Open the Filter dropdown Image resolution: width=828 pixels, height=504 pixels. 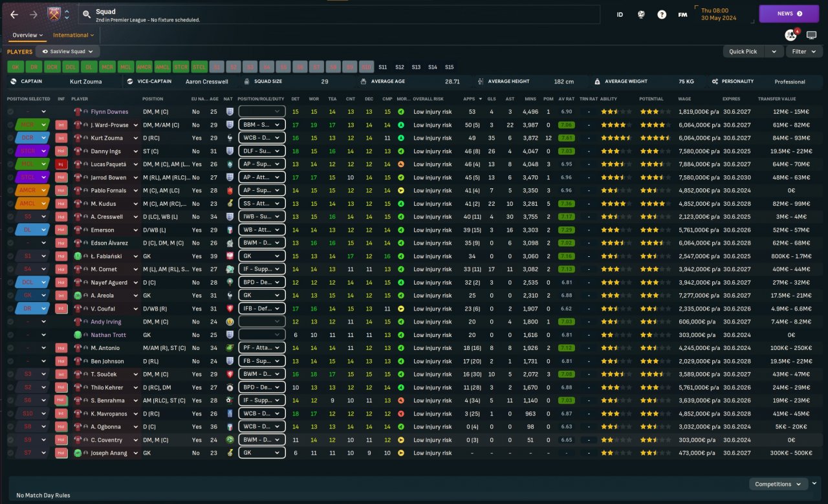[x=804, y=52]
